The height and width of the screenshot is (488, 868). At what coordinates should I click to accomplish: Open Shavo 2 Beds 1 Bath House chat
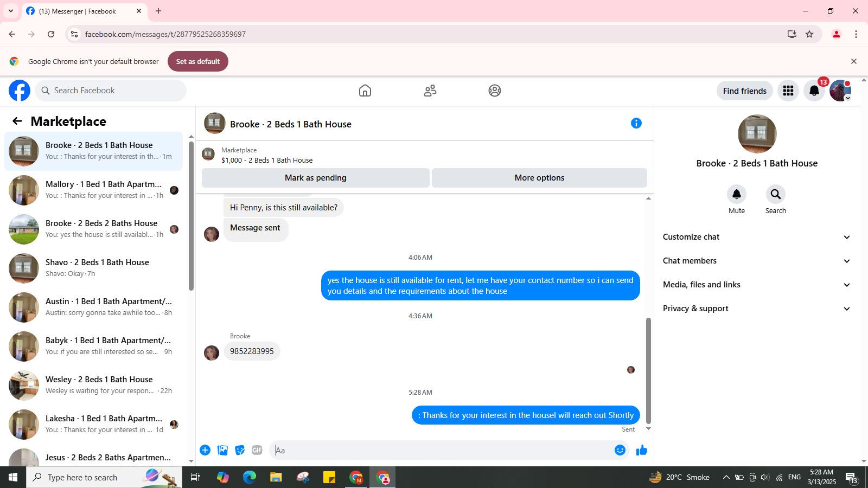pyautogui.click(x=94, y=268)
